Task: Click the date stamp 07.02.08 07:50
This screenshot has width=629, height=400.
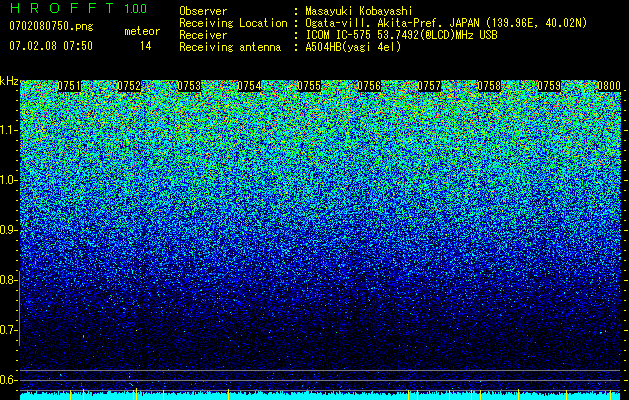Action: point(51,46)
